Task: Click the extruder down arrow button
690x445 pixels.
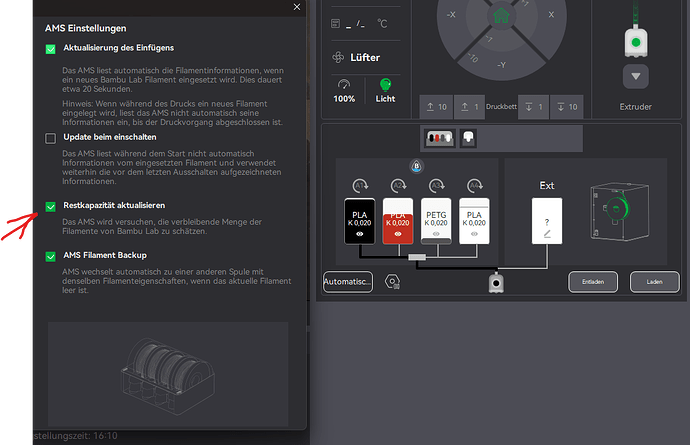Action: click(x=635, y=77)
